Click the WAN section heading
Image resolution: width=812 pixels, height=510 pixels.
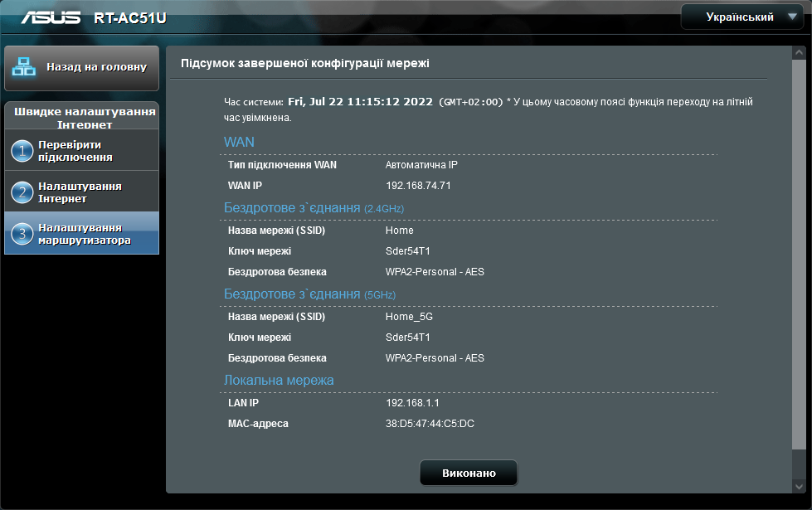pyautogui.click(x=239, y=142)
